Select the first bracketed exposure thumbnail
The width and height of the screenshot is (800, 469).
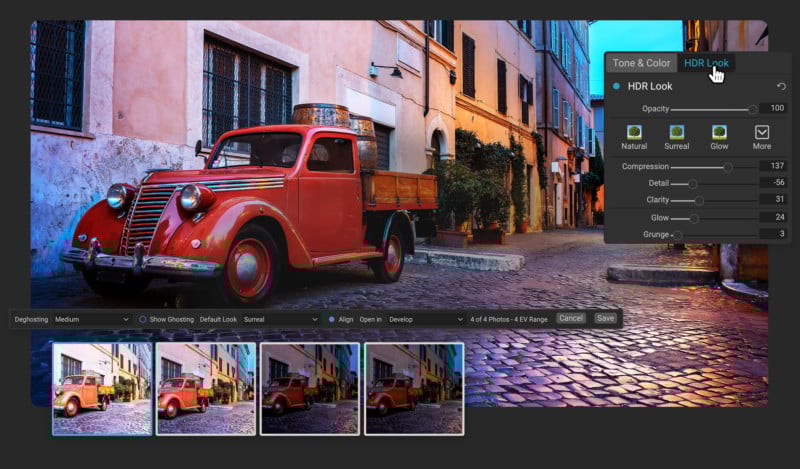coord(102,388)
